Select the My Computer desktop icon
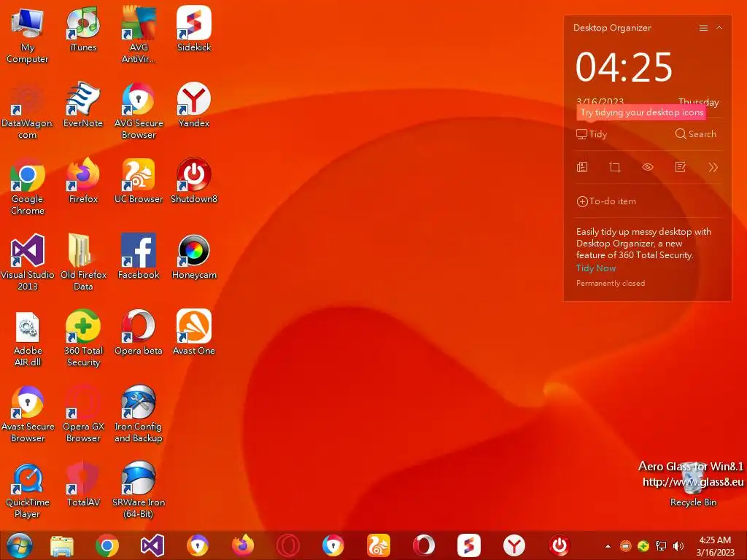 click(27, 36)
